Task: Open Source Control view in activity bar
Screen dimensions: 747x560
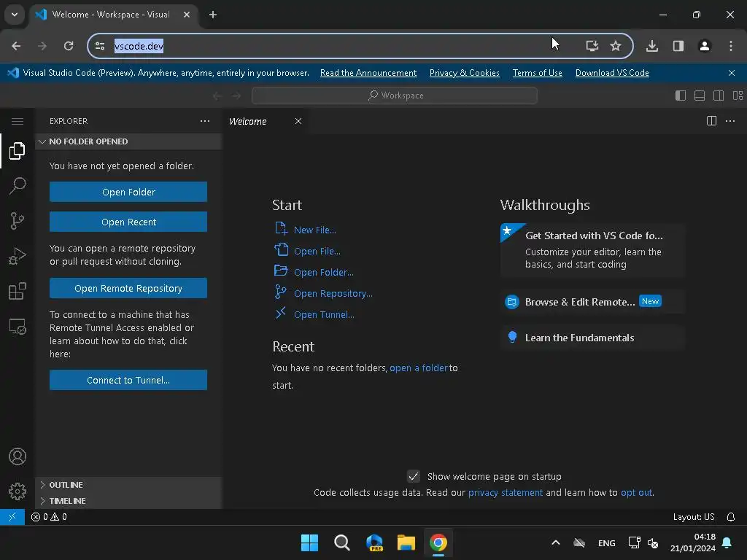Action: pyautogui.click(x=18, y=221)
